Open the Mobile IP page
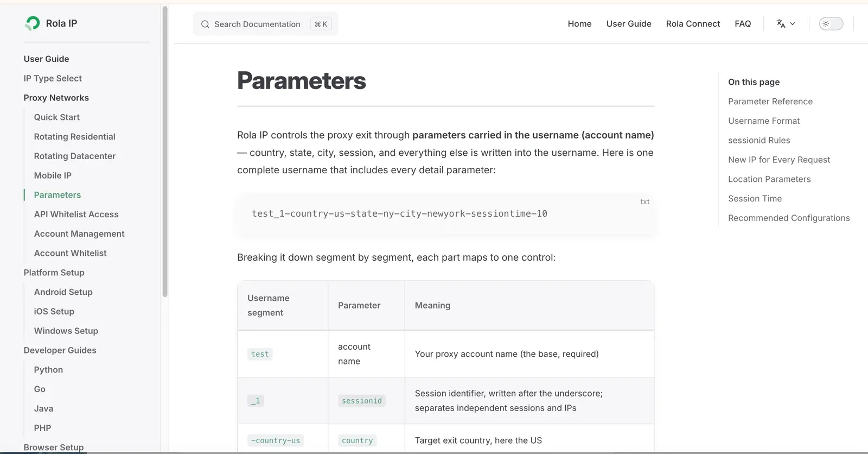 pyautogui.click(x=53, y=175)
